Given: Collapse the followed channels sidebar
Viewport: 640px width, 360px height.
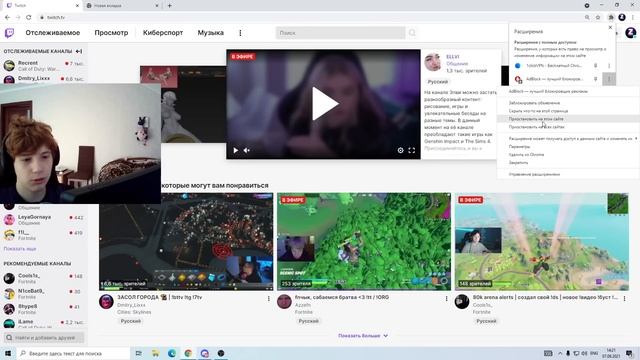Looking at the screenshot, I should pyautogui.click(x=79, y=51).
